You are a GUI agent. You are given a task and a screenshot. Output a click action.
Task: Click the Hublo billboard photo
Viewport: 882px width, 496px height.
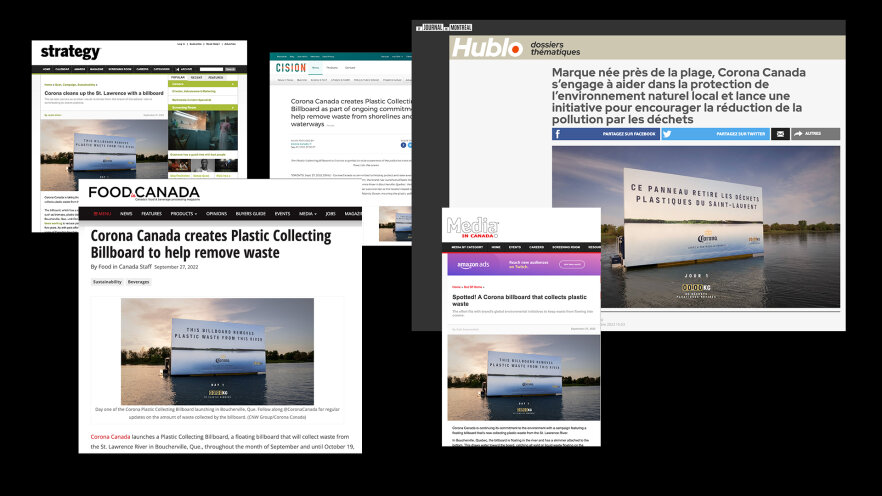tap(696, 227)
